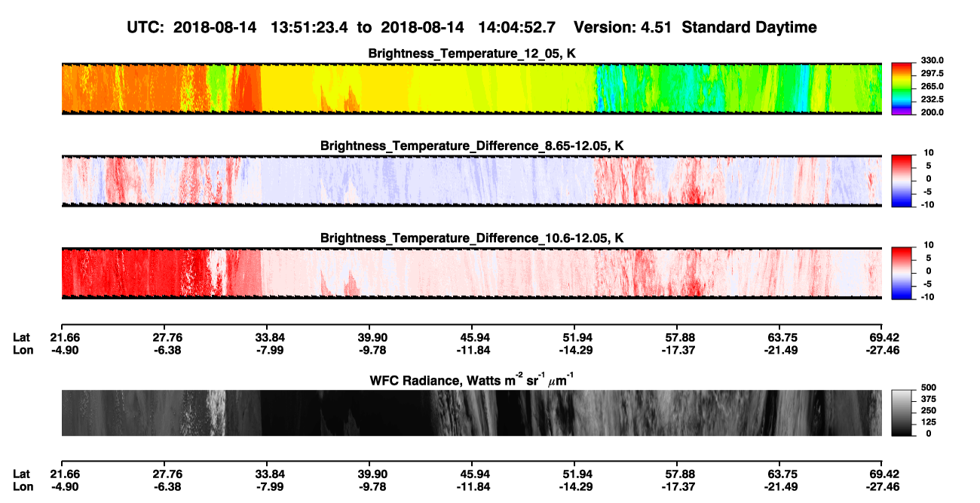Click the 8.65-12.05 difference image strip
This screenshot has width=980, height=503.
click(x=471, y=180)
